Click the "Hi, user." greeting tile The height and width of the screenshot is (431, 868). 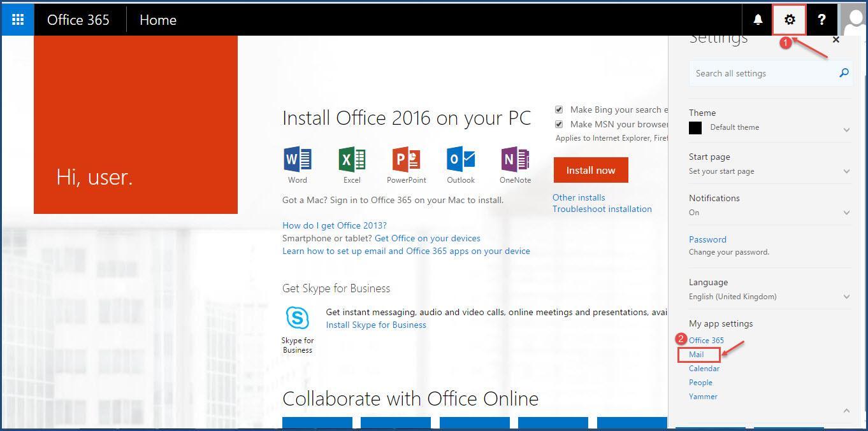click(136, 125)
